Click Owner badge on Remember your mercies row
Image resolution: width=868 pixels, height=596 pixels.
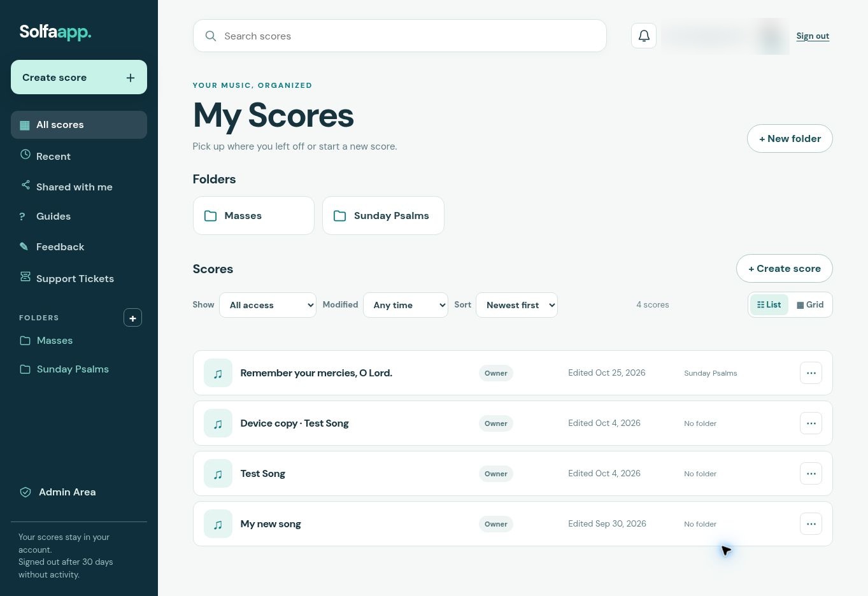pyautogui.click(x=496, y=373)
